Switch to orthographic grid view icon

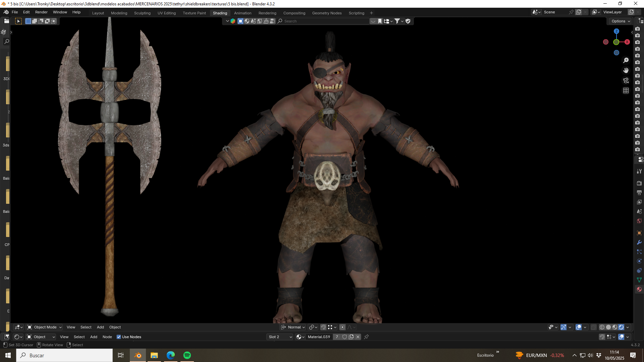point(626,90)
